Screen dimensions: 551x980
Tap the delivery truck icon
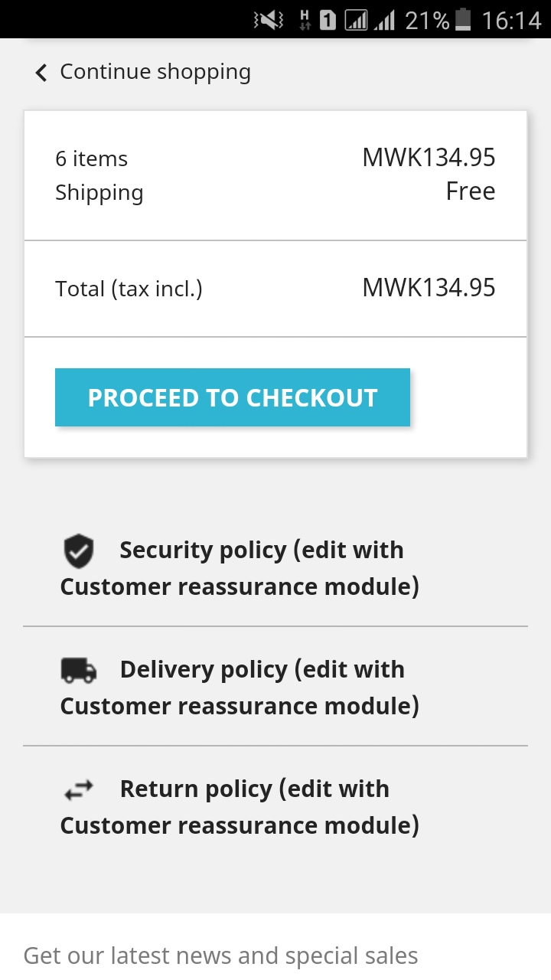pos(79,671)
